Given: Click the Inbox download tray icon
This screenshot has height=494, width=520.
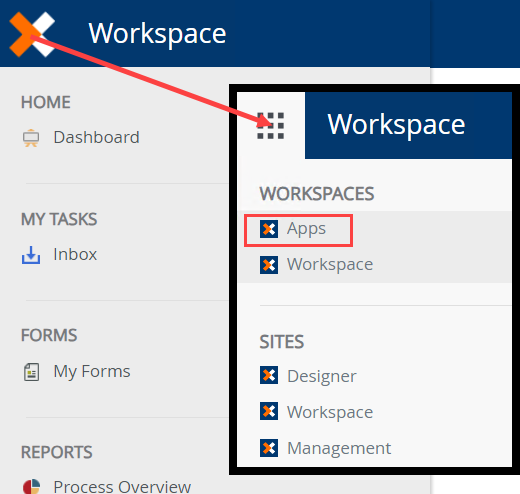Looking at the screenshot, I should pyautogui.click(x=31, y=255).
